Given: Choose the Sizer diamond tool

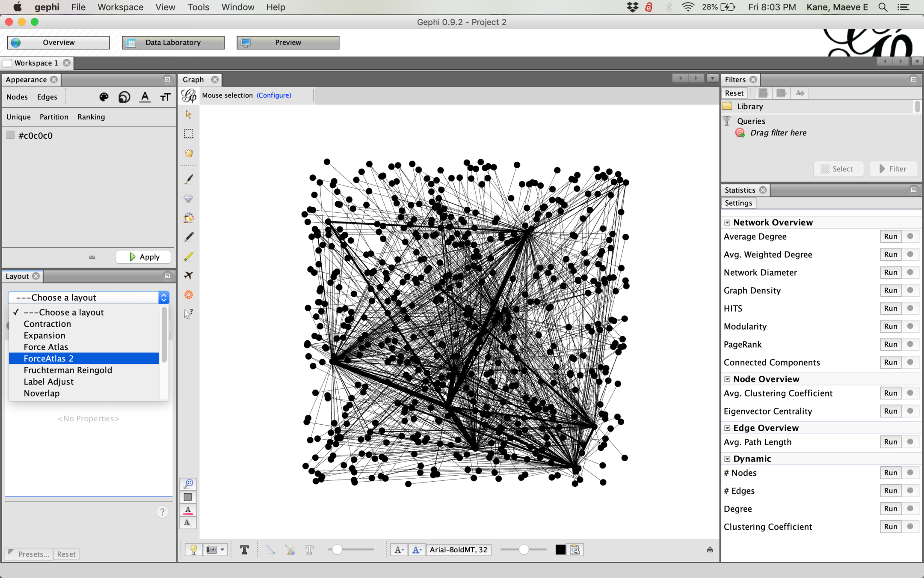Looking at the screenshot, I should 188,198.
